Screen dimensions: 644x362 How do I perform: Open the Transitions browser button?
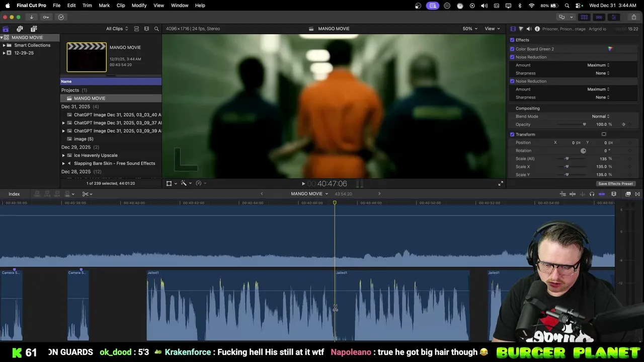click(637, 194)
